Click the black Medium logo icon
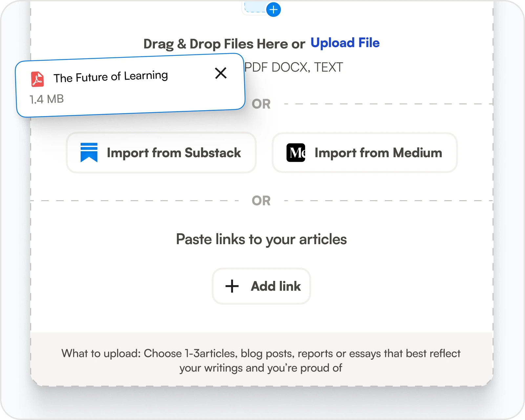The image size is (525, 420). pyautogui.click(x=296, y=153)
